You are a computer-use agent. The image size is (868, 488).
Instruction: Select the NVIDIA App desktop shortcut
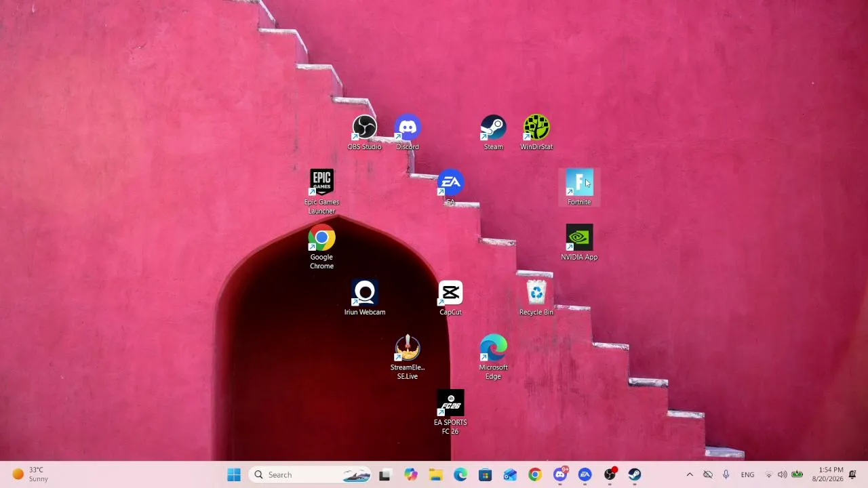coord(579,243)
